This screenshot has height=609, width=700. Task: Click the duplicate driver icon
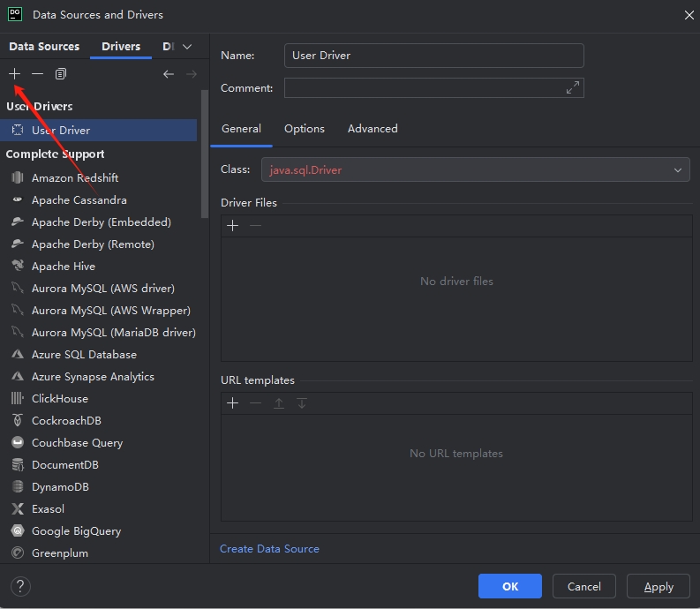(61, 74)
